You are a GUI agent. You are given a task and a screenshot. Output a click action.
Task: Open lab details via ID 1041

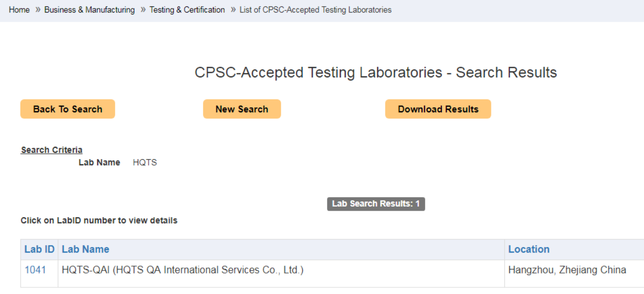point(35,270)
